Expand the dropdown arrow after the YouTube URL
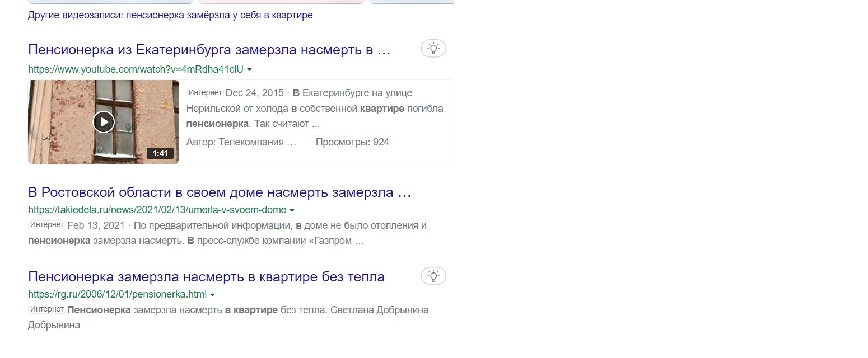Image resolution: width=868 pixels, height=358 pixels. click(249, 70)
